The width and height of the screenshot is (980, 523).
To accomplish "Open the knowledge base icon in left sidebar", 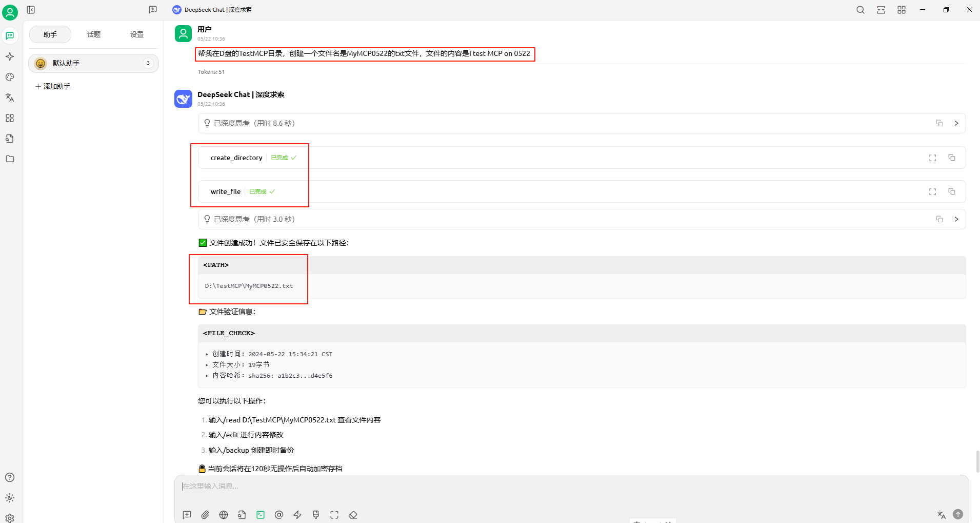I will click(x=10, y=139).
